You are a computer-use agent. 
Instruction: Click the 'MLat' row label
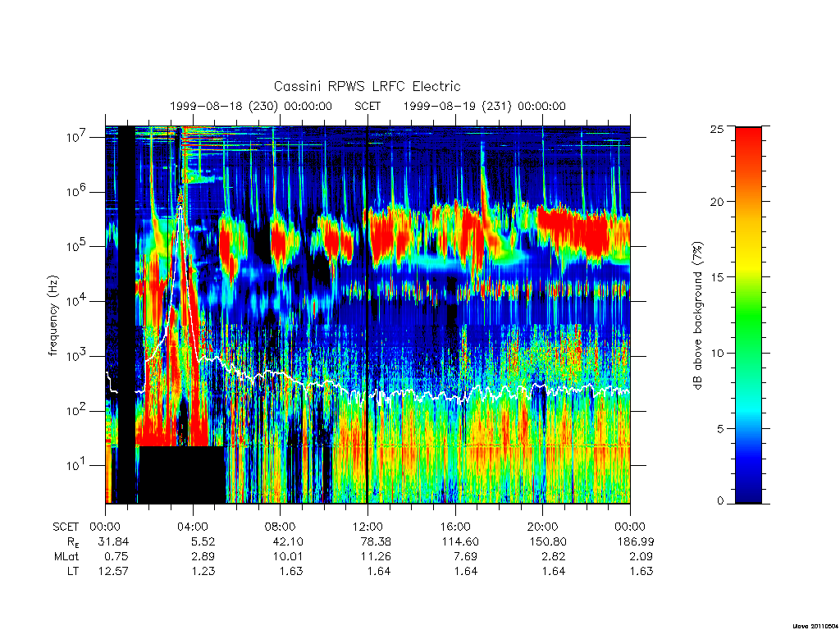tap(66, 557)
